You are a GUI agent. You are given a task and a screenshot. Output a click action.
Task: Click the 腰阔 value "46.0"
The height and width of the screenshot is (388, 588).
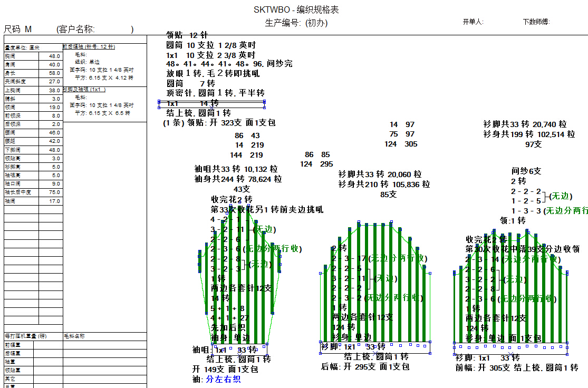tap(54, 133)
